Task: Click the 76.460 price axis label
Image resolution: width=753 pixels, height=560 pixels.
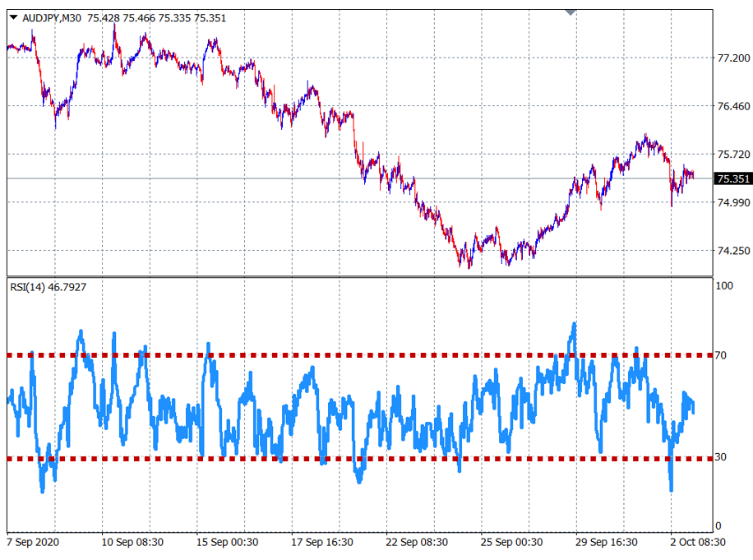Action: coord(733,107)
